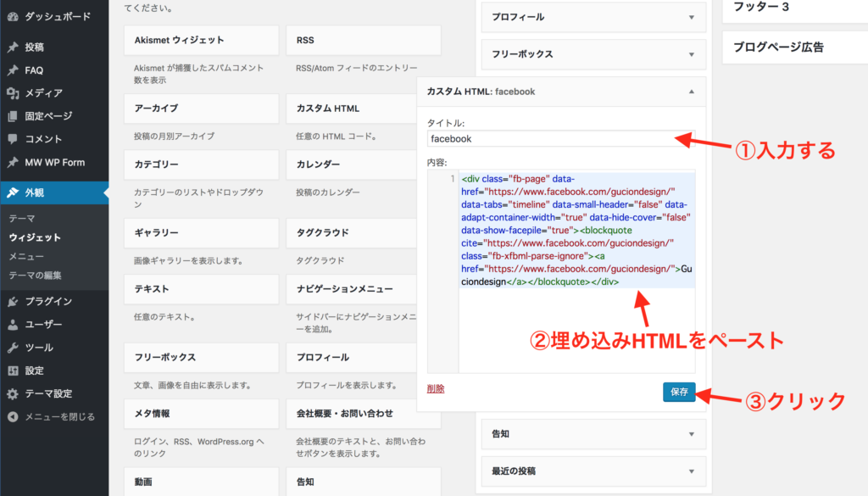Click the Plugins icon in sidebar
This screenshot has width=868, height=496.
13,301
